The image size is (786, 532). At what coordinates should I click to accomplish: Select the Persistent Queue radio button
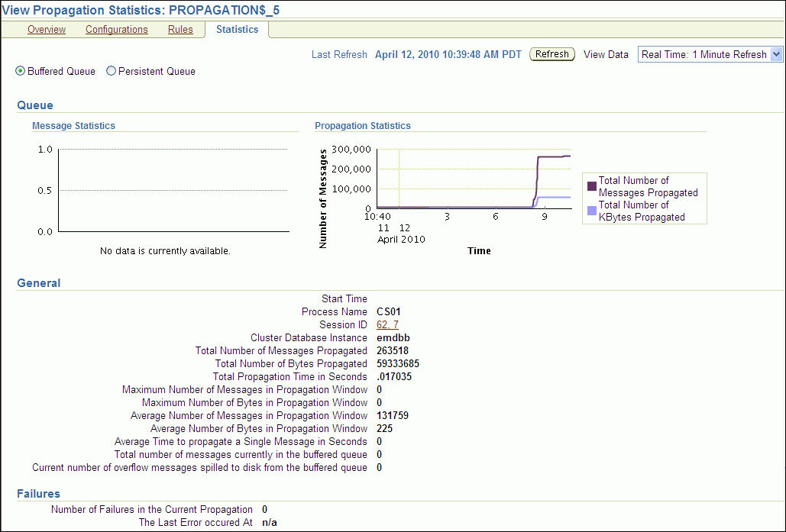click(112, 72)
